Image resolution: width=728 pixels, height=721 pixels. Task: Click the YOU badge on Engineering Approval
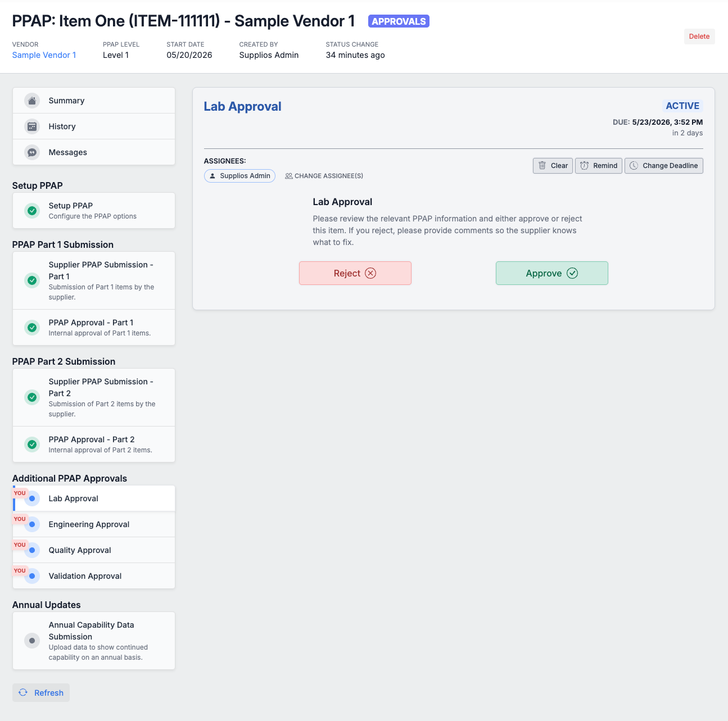point(20,519)
